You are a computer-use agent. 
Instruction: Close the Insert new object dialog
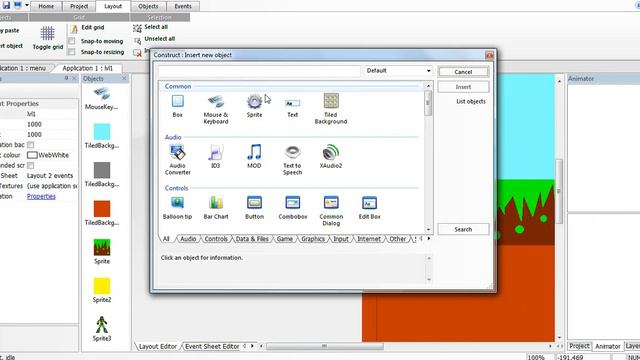(489, 55)
